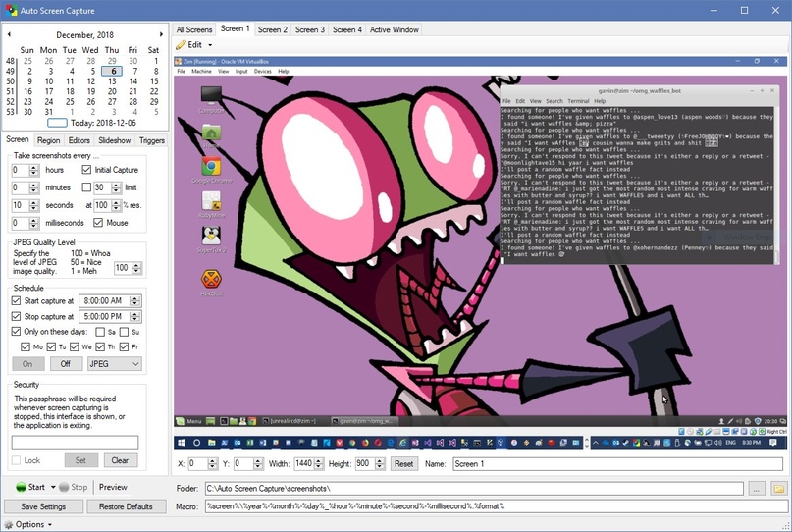
Task: Go to next month in calendar
Action: pyautogui.click(x=161, y=35)
